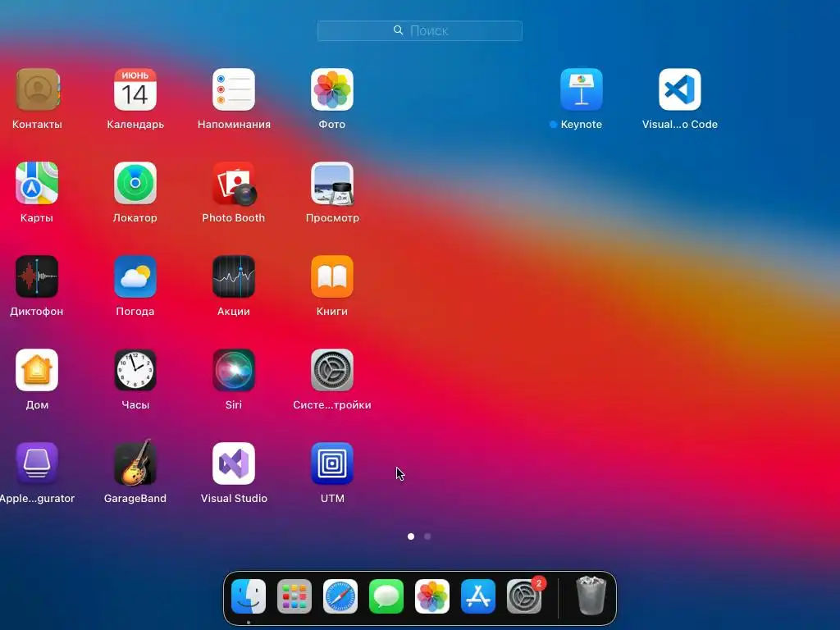This screenshot has width=840, height=630.
Task: Open Photo Booth
Action: tap(234, 183)
